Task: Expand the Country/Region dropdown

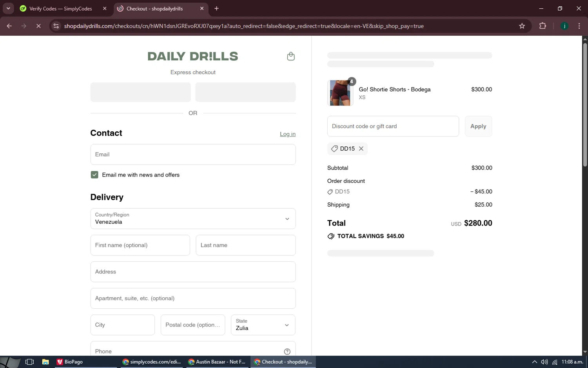Action: [193, 219]
